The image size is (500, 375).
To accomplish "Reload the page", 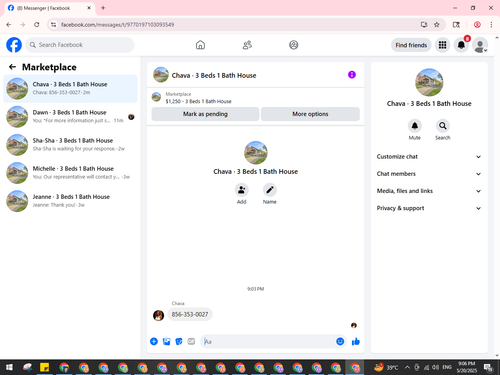I will (x=37, y=25).
